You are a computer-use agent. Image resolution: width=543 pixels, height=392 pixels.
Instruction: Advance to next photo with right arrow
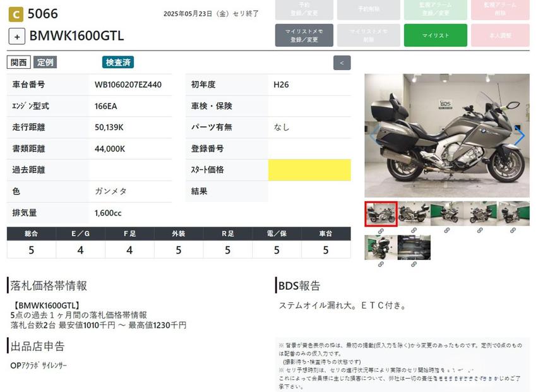(x=520, y=135)
